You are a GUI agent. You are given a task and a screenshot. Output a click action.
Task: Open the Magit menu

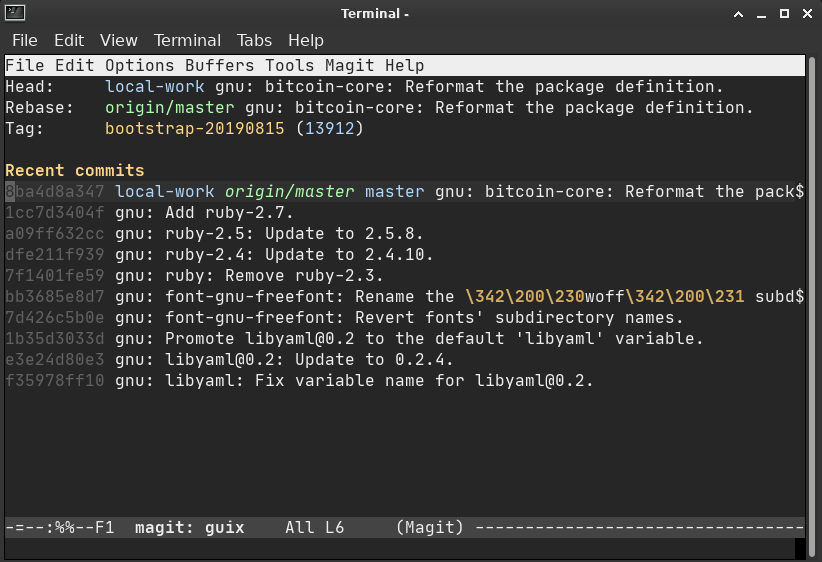point(349,66)
